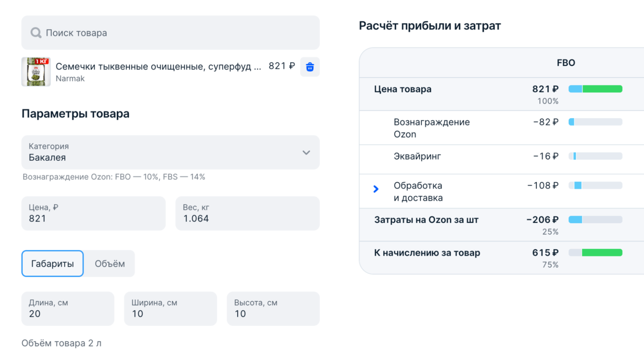This screenshot has width=644, height=360.
Task: Open the Бакалея category selector
Action: click(x=163, y=153)
